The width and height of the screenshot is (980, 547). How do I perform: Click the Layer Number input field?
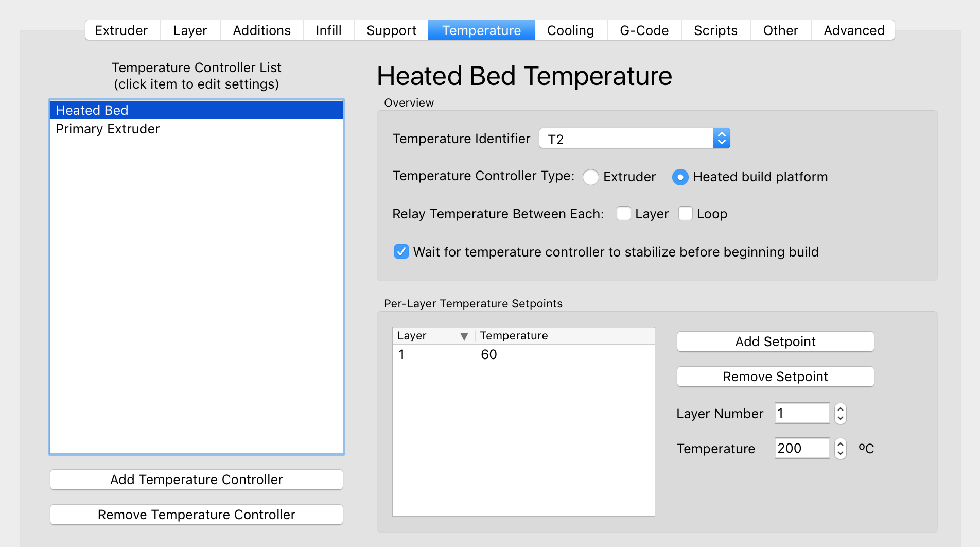(x=801, y=414)
